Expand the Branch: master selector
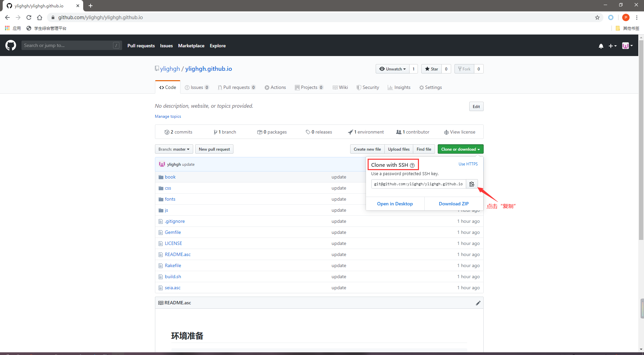 point(174,149)
